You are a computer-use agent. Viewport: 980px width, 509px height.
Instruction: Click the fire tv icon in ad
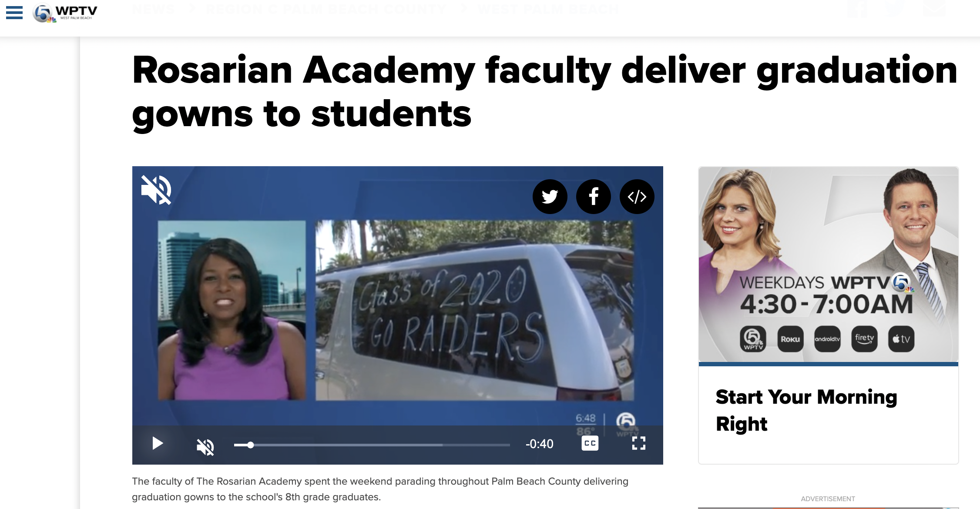pos(864,339)
